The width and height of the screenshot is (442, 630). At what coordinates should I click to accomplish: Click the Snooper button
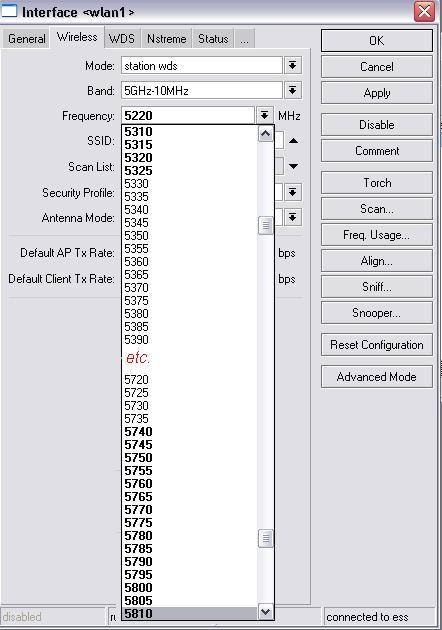pos(377,313)
